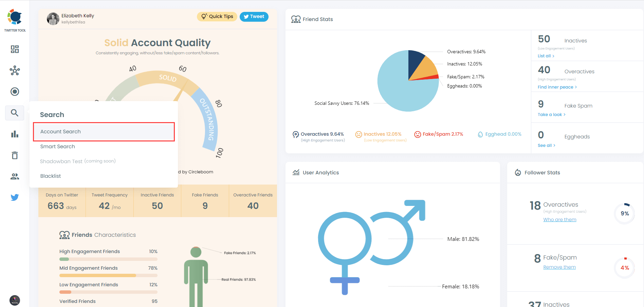
Task: Click Remove them under Fake/Spam followers
Action: click(x=559, y=267)
